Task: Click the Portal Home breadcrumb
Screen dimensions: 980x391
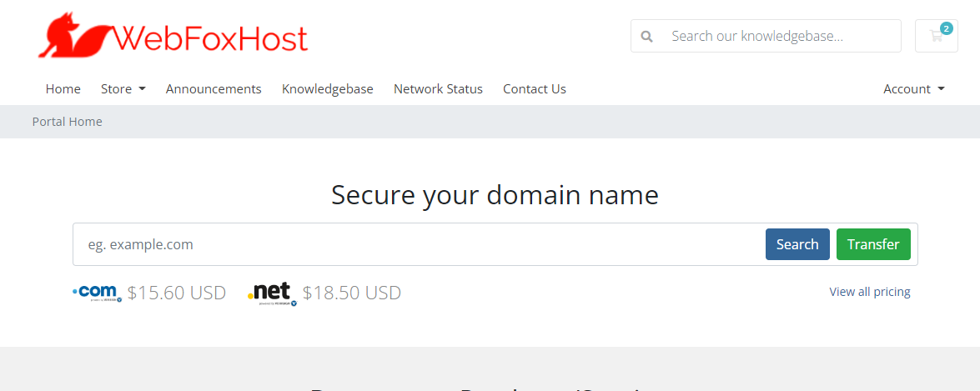Action: tap(68, 122)
